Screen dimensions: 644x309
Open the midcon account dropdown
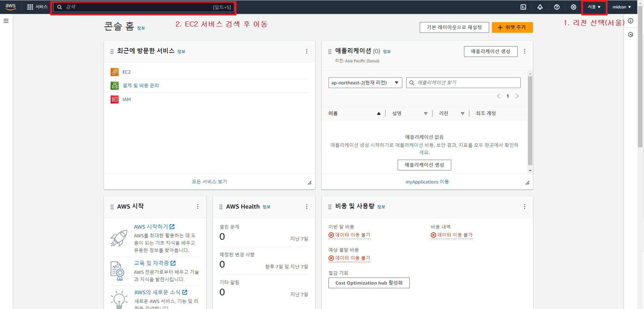pyautogui.click(x=622, y=7)
